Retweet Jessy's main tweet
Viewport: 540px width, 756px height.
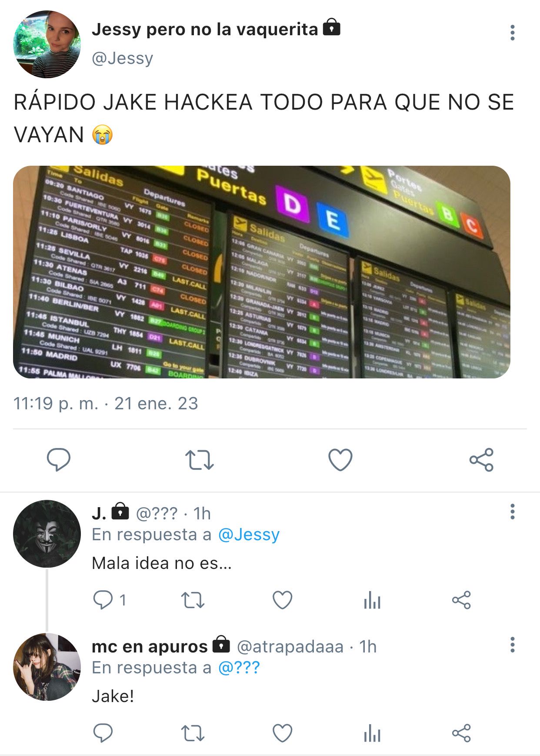tap(200, 460)
